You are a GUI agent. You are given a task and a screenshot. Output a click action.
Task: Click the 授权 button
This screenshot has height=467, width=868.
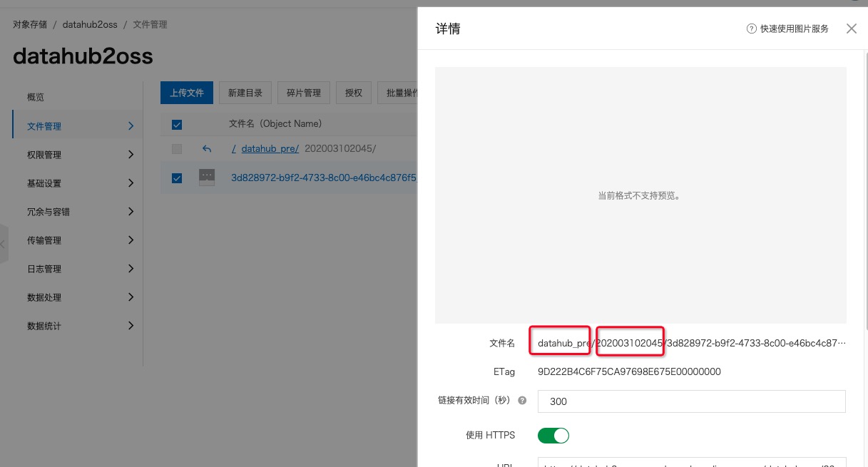(354, 93)
